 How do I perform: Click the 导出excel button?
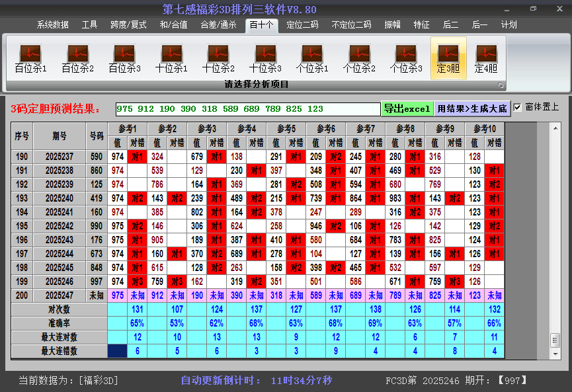[x=407, y=108]
